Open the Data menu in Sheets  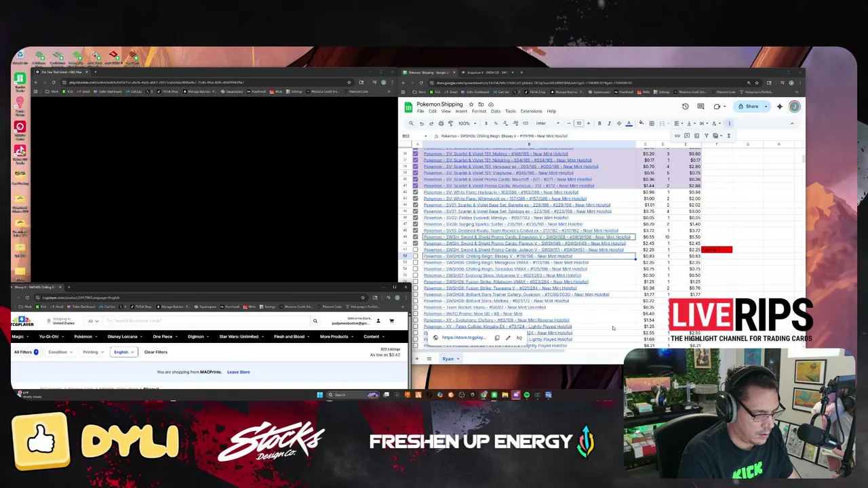pyautogui.click(x=496, y=111)
